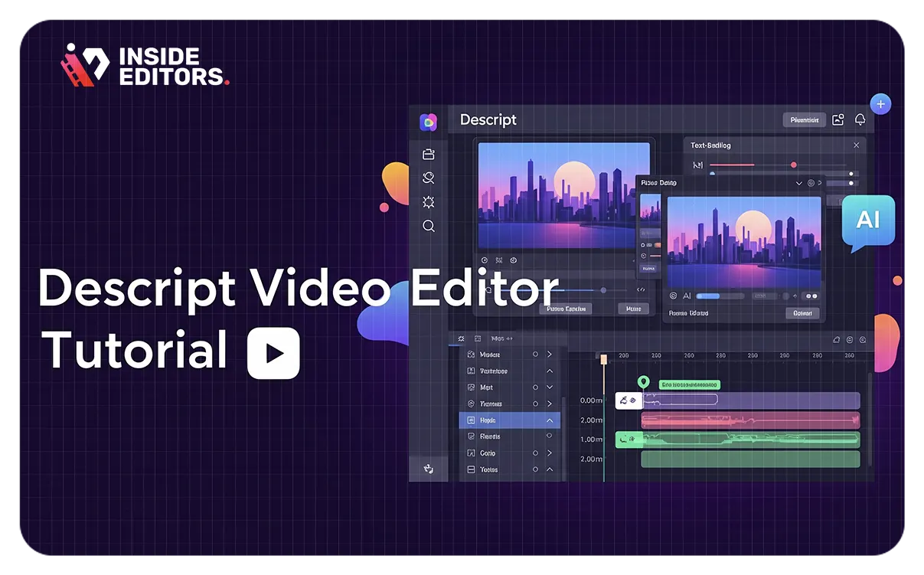924x575 pixels.
Task: Click the bell notification icon in the header
Action: pyautogui.click(x=860, y=119)
